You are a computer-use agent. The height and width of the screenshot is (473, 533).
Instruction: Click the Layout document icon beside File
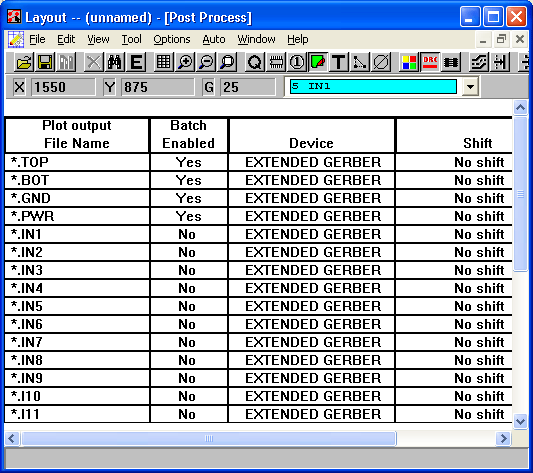click(x=16, y=39)
